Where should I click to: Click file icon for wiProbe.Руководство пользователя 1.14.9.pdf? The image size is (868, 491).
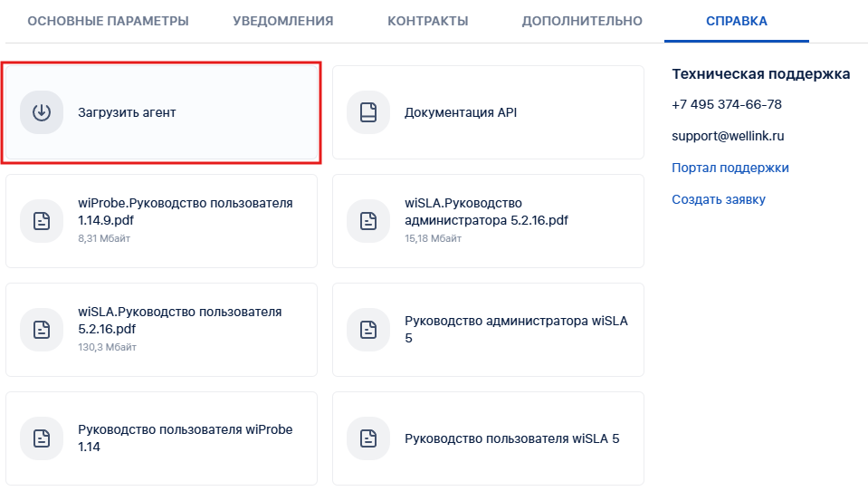pyautogui.click(x=42, y=221)
